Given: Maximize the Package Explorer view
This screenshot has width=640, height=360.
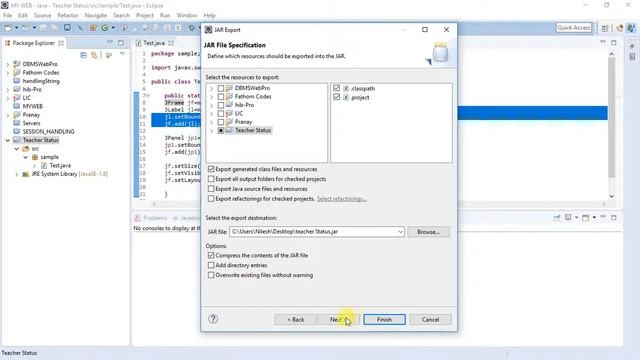Looking at the screenshot, I should (121, 42).
